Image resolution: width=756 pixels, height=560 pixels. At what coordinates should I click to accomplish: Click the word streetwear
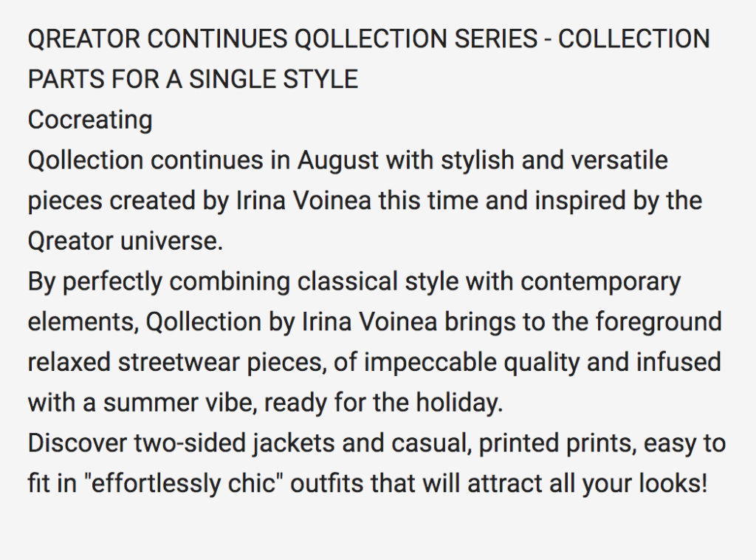tap(179, 363)
